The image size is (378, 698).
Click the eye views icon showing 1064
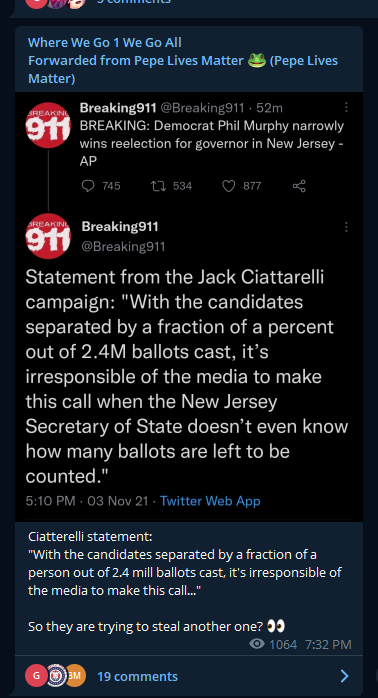[x=257, y=644]
